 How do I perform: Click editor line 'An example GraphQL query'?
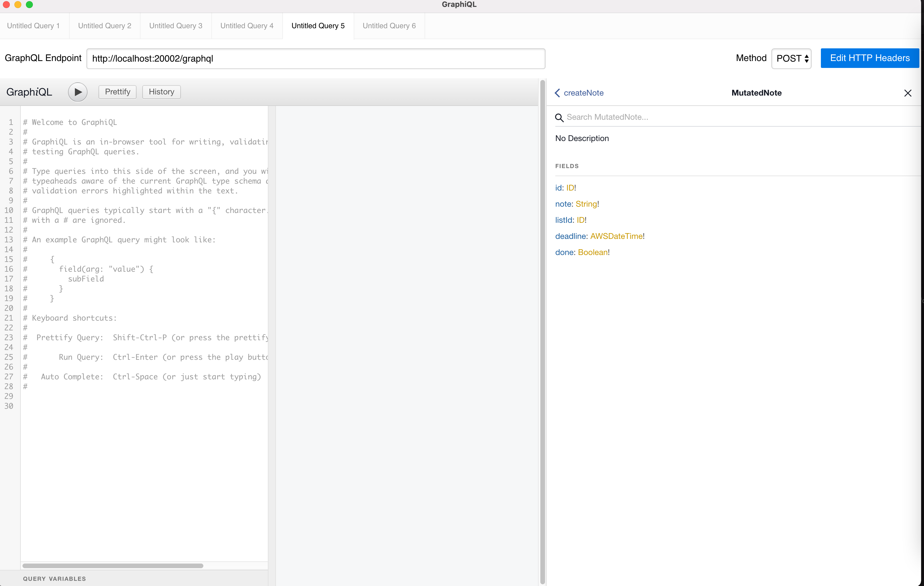coord(119,240)
